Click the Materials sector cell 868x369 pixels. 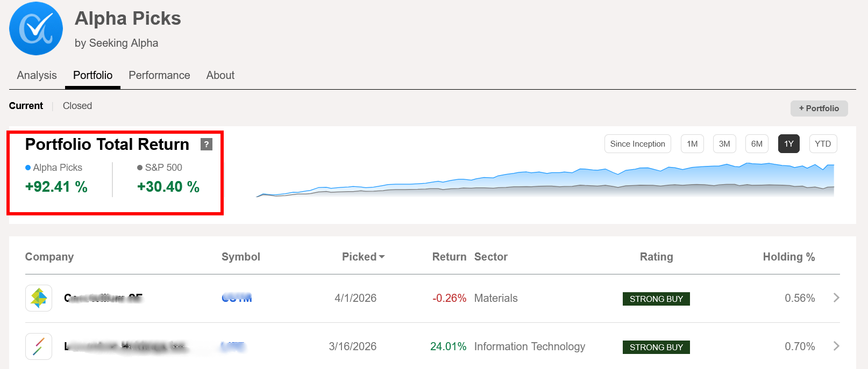point(496,298)
